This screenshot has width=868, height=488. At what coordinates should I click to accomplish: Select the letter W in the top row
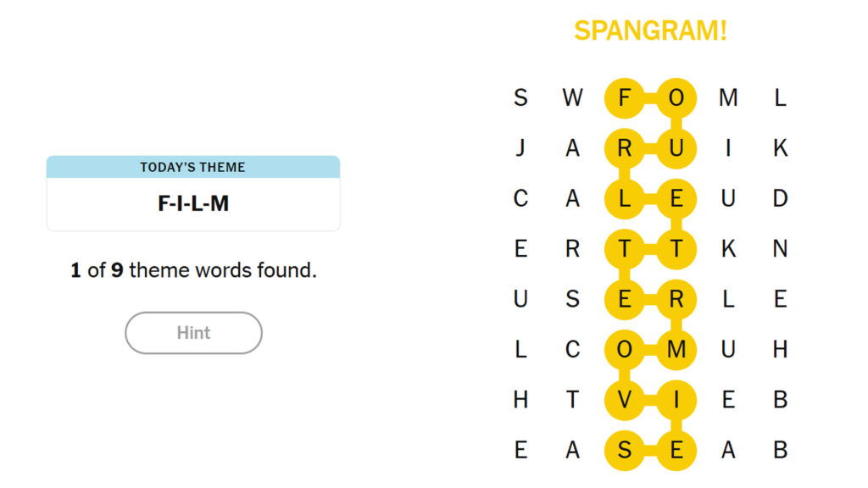[x=573, y=97]
